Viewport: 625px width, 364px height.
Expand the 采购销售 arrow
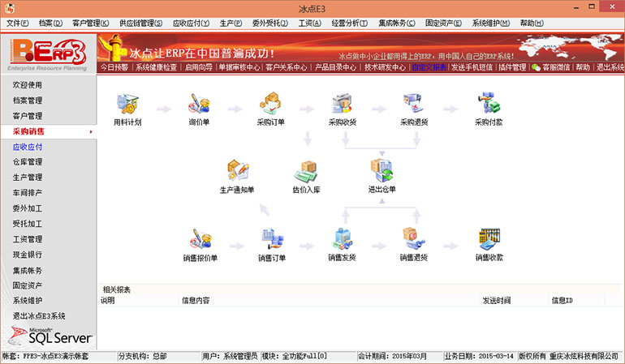(x=91, y=132)
